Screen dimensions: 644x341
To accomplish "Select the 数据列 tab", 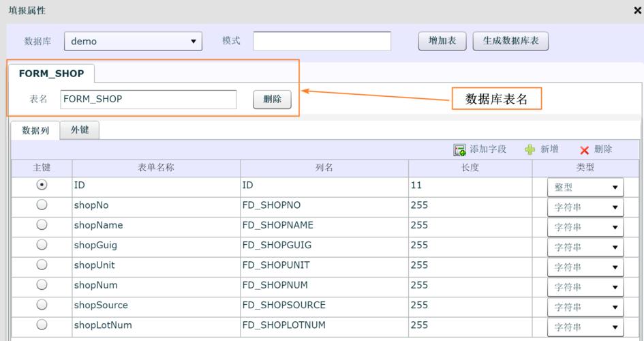I will [x=35, y=130].
